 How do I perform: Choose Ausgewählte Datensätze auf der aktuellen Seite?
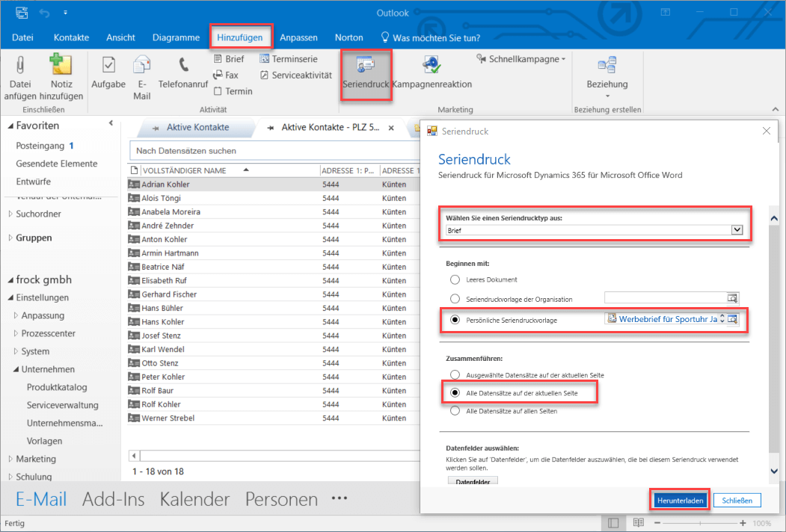point(455,374)
